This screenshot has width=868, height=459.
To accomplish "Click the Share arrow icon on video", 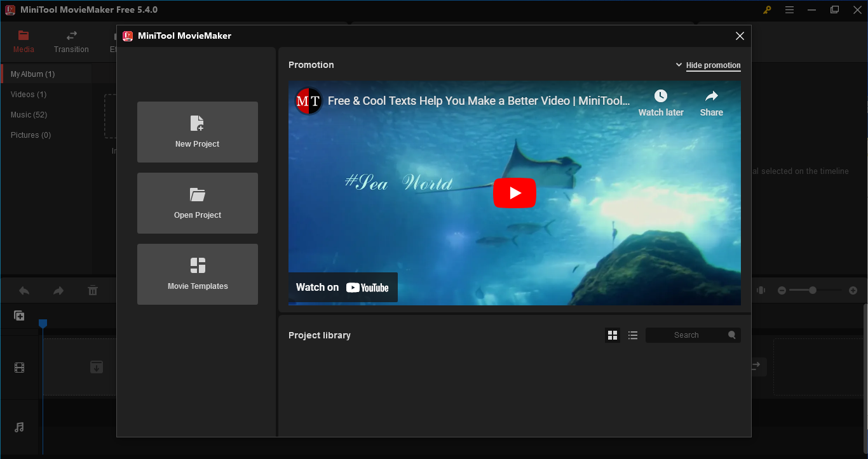I will 712,96.
